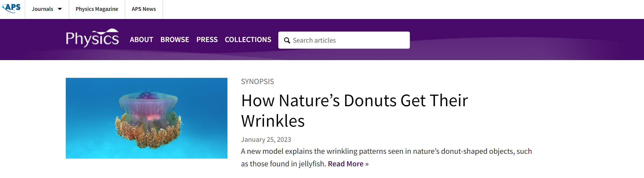644x178 pixels.
Task: Follow the Read More link
Action: click(346, 164)
